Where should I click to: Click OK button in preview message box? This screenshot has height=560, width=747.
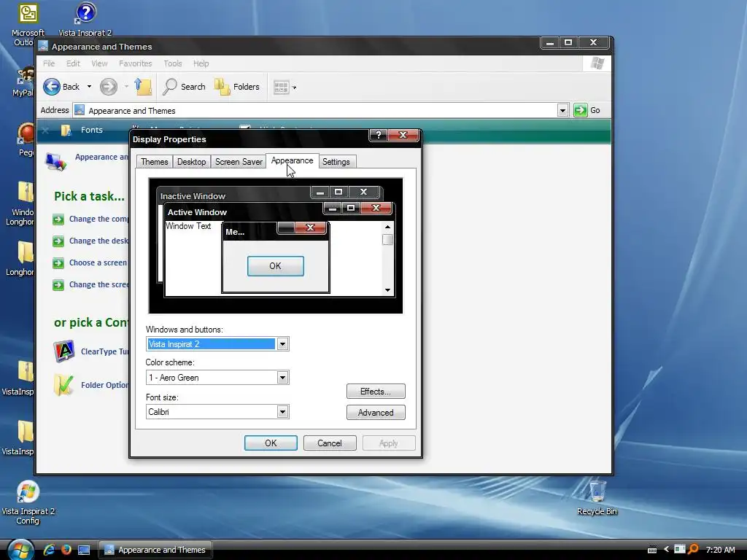(275, 266)
